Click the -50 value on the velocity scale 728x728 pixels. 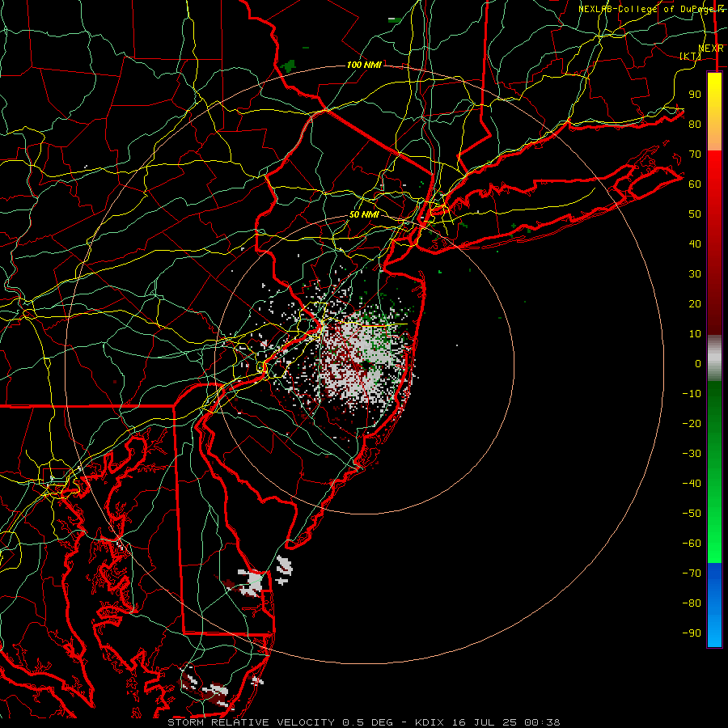click(x=692, y=514)
